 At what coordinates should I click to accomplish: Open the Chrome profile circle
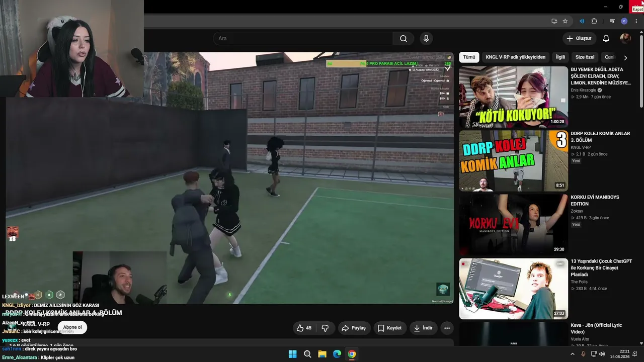click(624, 21)
